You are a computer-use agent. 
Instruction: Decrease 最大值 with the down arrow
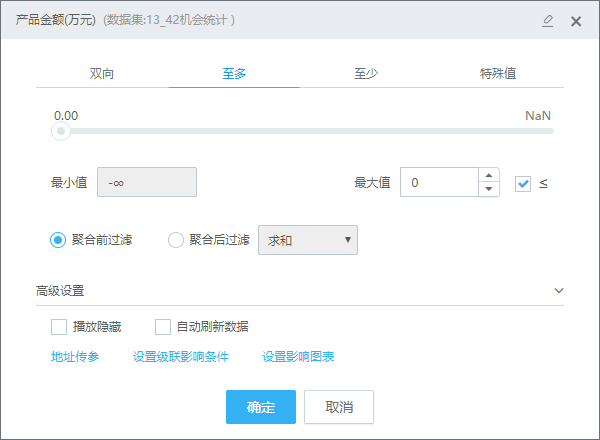[489, 189]
